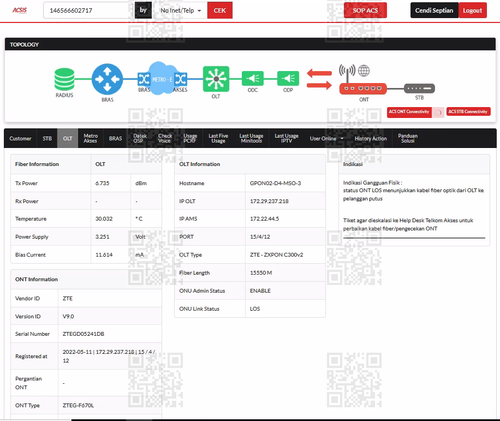The image size is (500, 421).
Task: Click the SOP ACS button
Action: 365,10
